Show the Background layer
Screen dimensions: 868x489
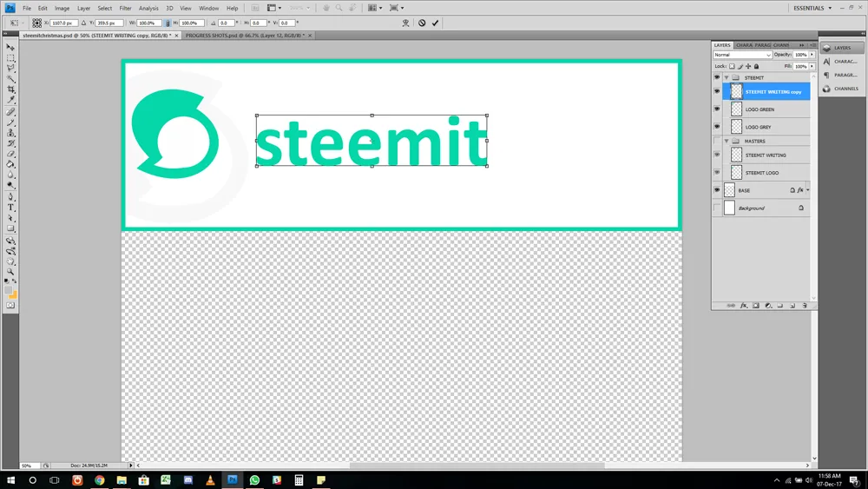[717, 208]
